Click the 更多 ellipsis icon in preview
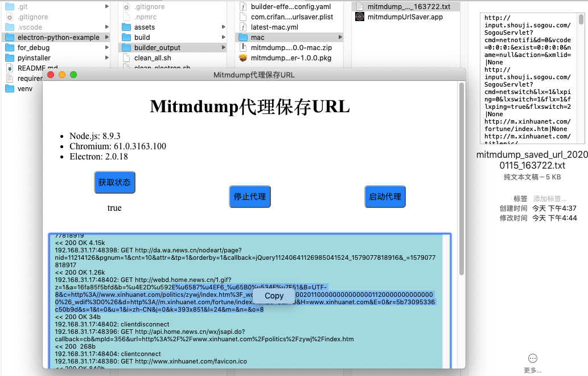Image resolution: width=588 pixels, height=376 pixels. pos(533,358)
